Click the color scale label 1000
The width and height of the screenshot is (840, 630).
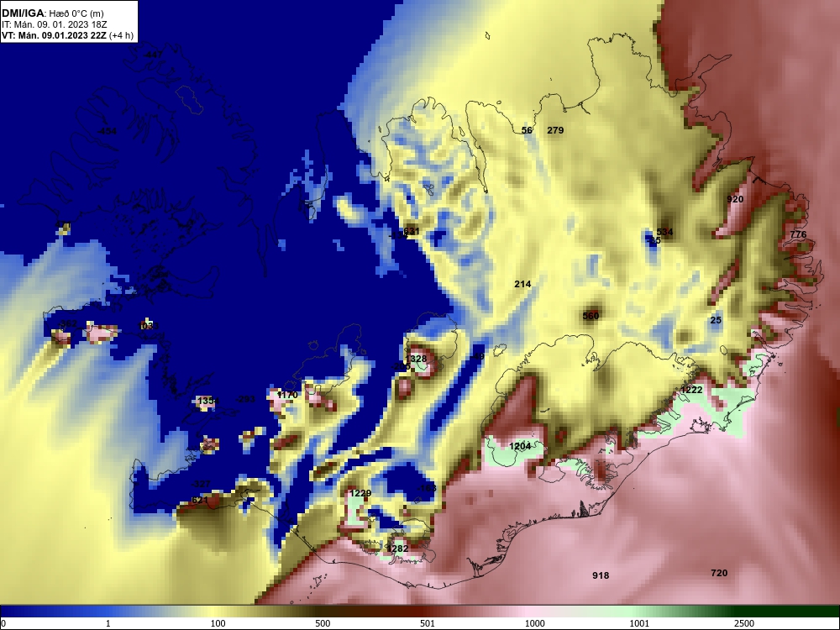[534, 623]
